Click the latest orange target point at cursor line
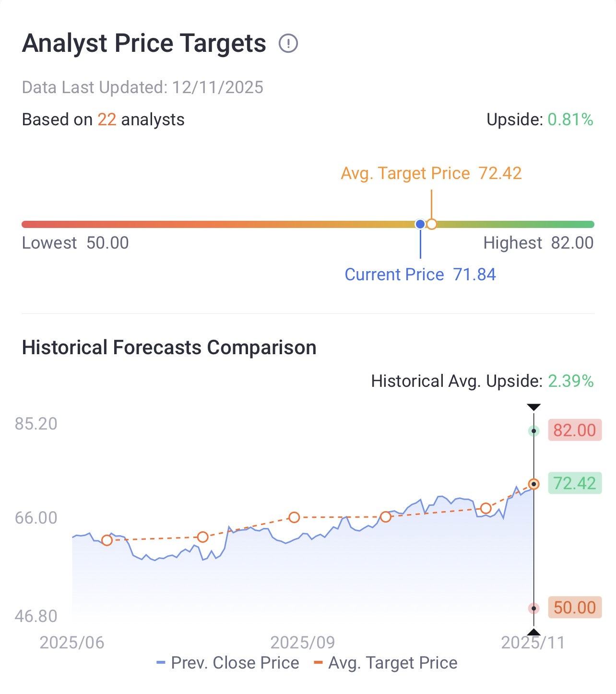The image size is (616, 694). (x=533, y=484)
